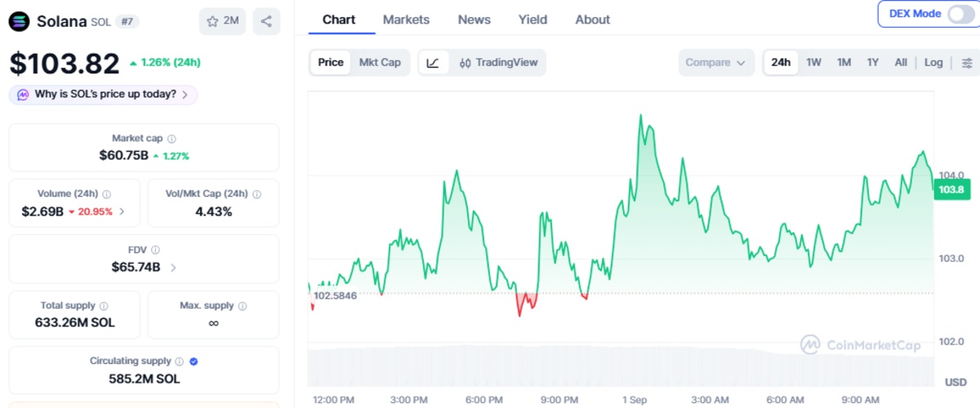This screenshot has width=980, height=408.
Task: Click the TradingView candlestick icon
Action: [x=465, y=63]
